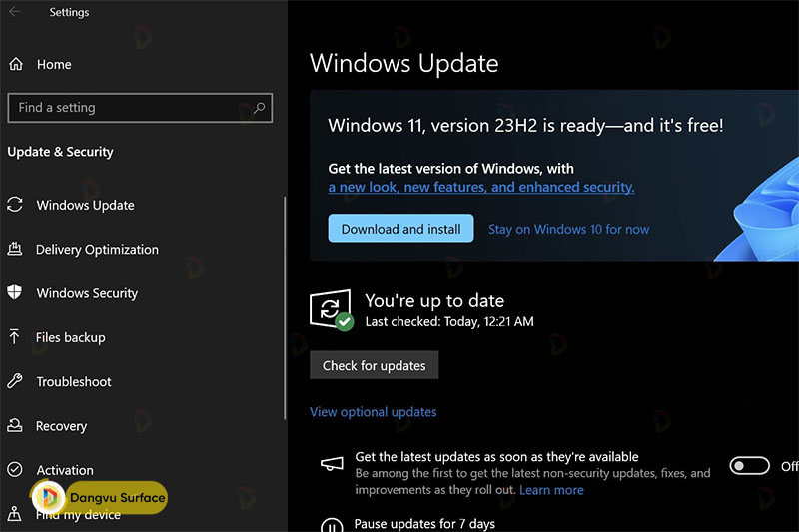Click the back arrow icon
Viewport: 799px width, 532px height.
tap(15, 11)
